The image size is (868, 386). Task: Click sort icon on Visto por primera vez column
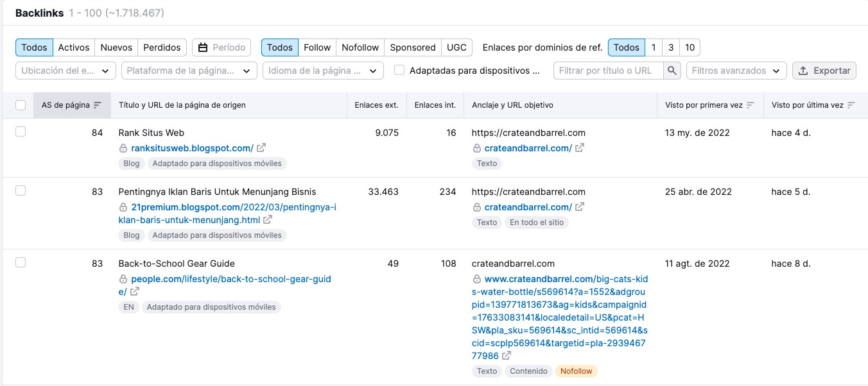pos(750,105)
